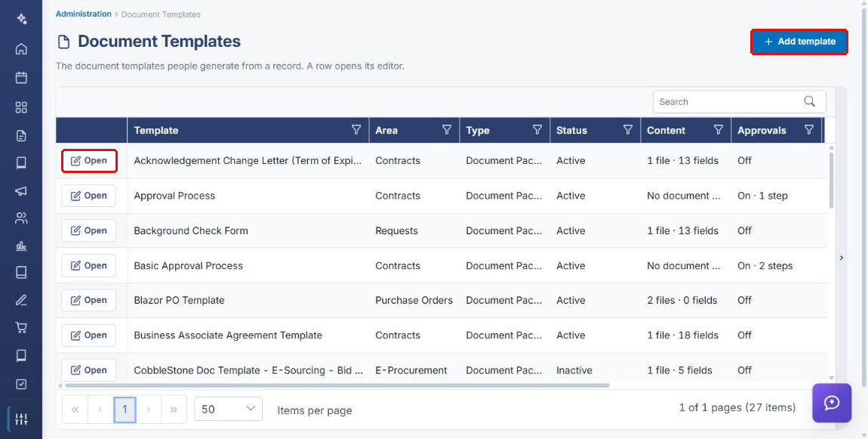This screenshot has width=868, height=439.
Task: Go to next page arrow
Action: [149, 410]
